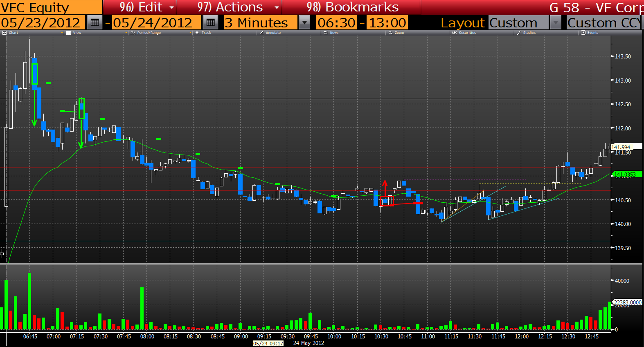The width and height of the screenshot is (644, 347).
Task: Click the Layout Custom field
Action: point(518,22)
